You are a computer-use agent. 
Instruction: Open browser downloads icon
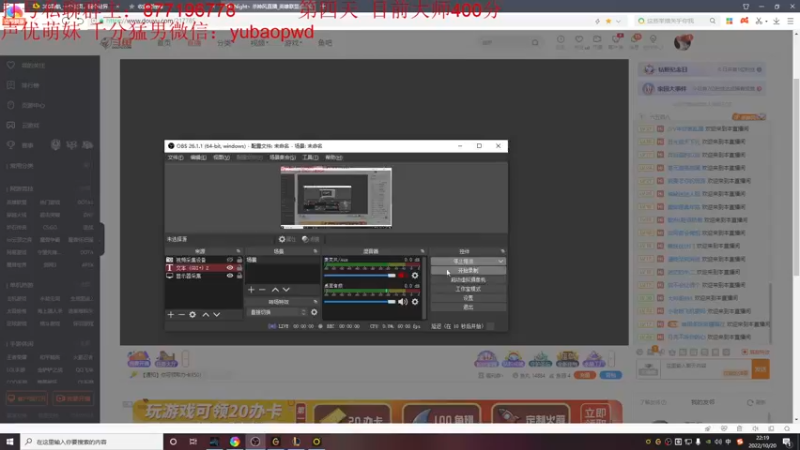click(776, 21)
